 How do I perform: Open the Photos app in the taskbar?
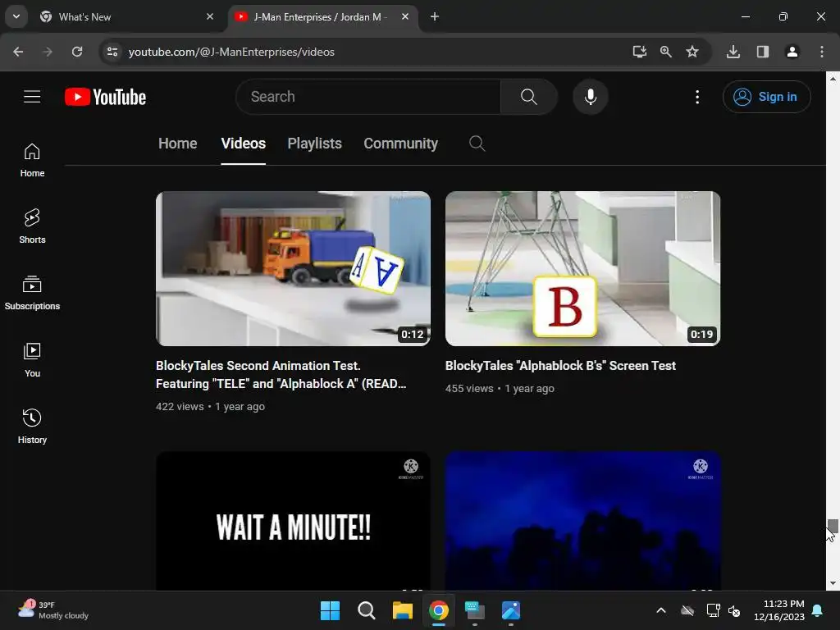pyautogui.click(x=511, y=610)
